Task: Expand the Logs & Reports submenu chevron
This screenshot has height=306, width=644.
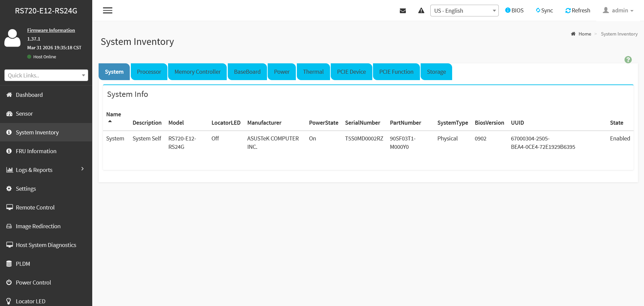Action: 83,169
